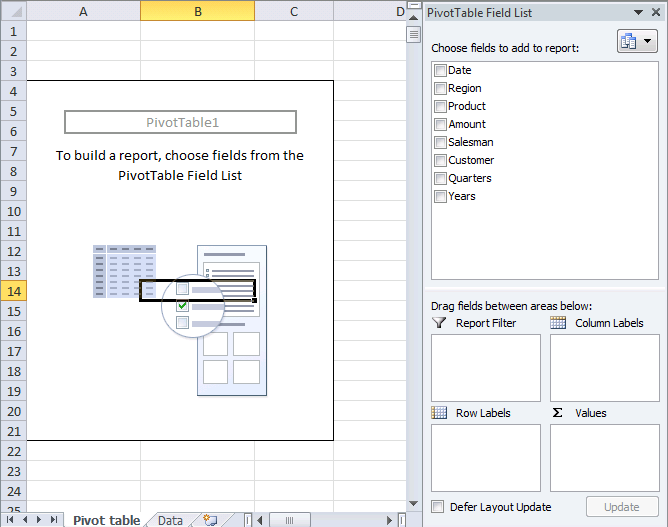Click the vertical scrollbar up arrow

413,18
